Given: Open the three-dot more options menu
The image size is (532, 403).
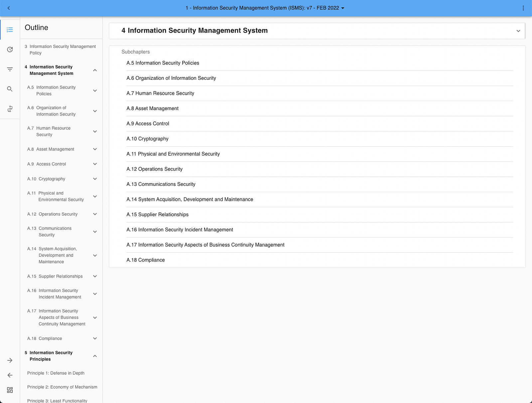Looking at the screenshot, I should click(x=523, y=8).
